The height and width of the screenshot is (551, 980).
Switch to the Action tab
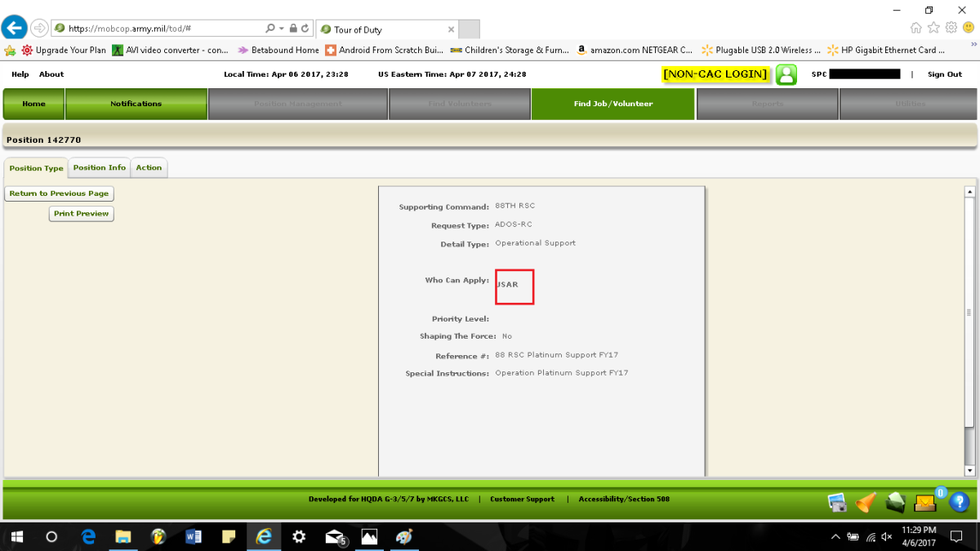[x=149, y=168]
